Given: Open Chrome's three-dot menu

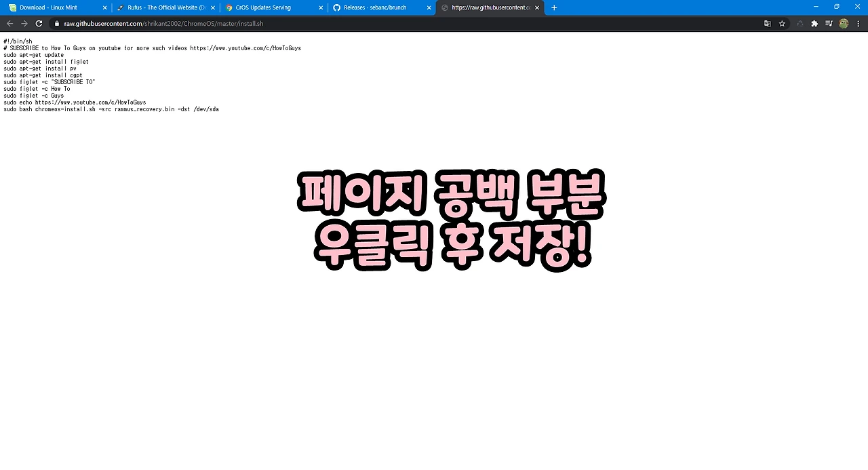Looking at the screenshot, I should point(858,23).
